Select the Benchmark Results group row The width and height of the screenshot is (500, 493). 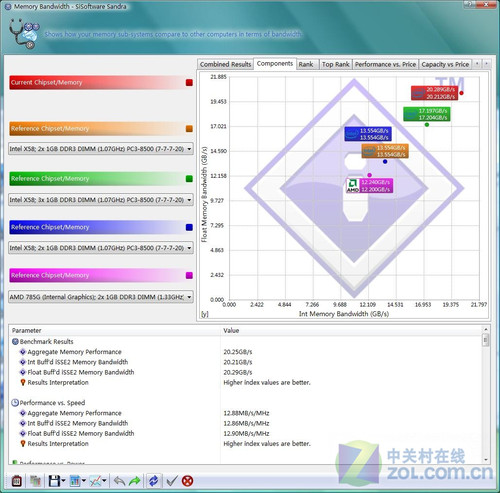click(246, 342)
